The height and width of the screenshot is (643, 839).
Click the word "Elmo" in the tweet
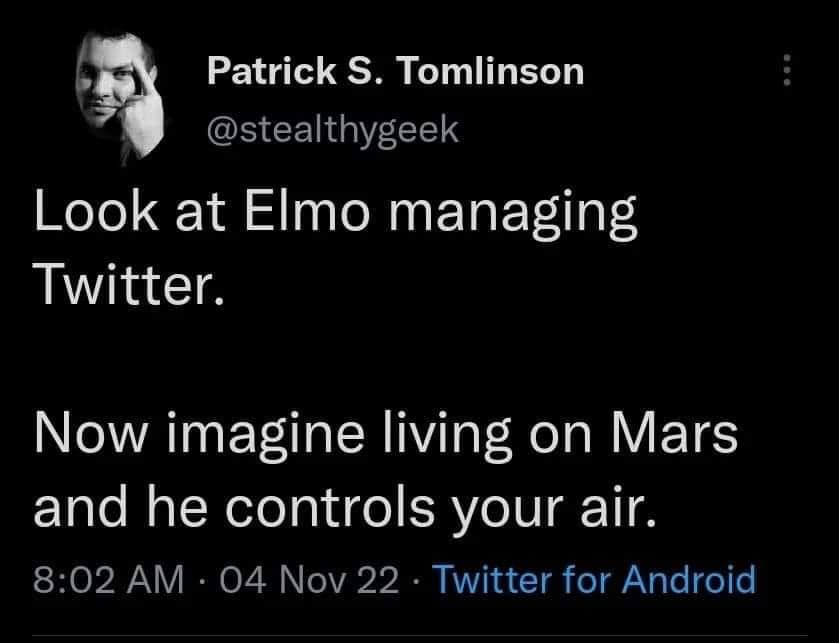pos(308,211)
